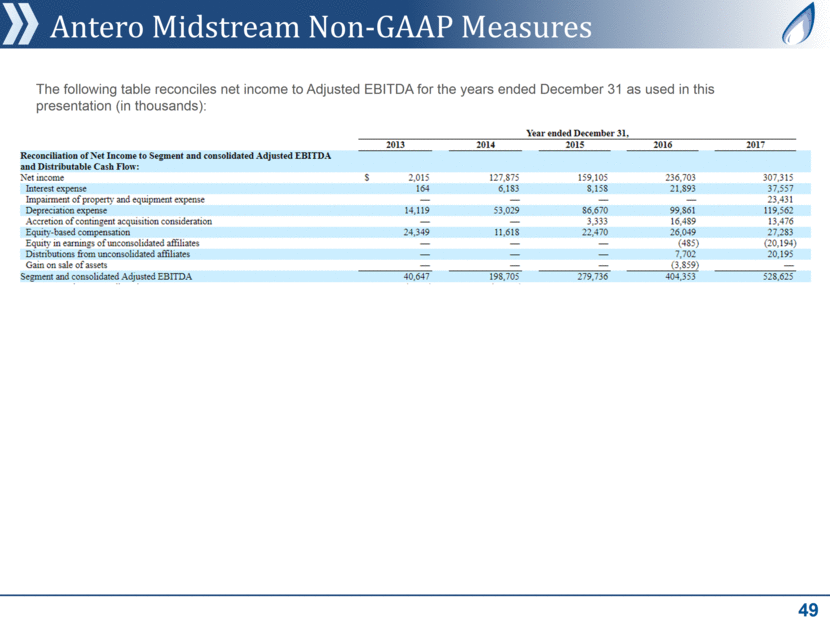Image resolution: width=830 pixels, height=623 pixels.
Task: Click the 2015 column header
Action: [x=574, y=145]
